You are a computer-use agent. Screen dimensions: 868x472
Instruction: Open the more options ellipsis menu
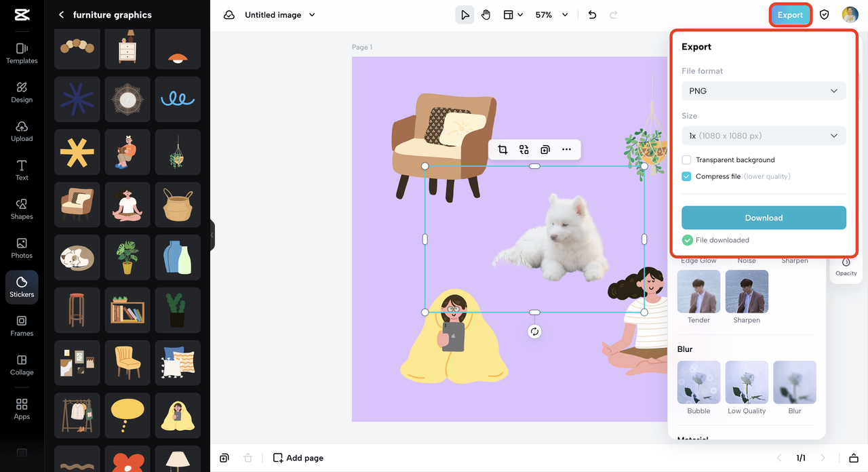pyautogui.click(x=566, y=150)
